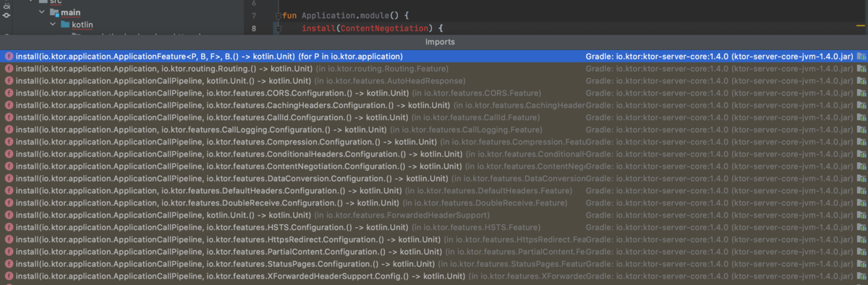868x285 pixels.
Task: Click the library icon of the Routing.Routing row
Action: 861,69
